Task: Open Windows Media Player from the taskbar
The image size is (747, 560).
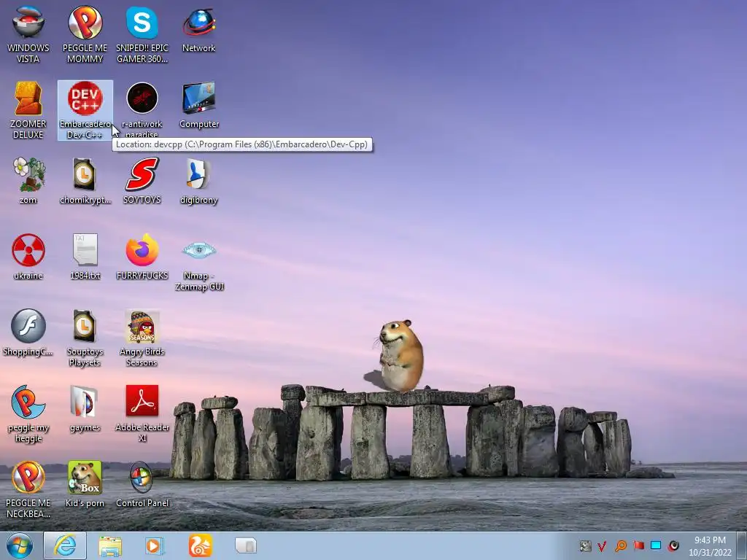Action: tap(154, 545)
